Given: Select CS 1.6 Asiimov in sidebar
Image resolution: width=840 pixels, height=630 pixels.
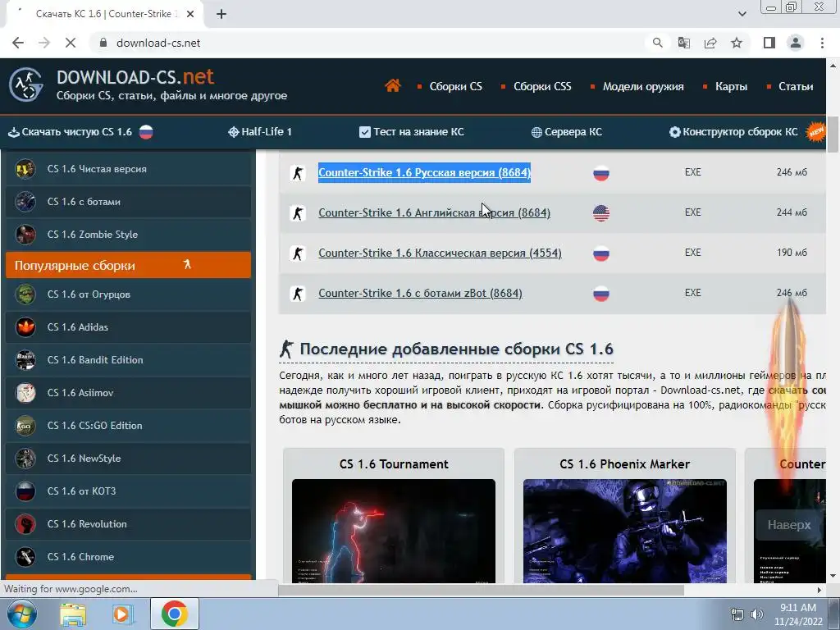Looking at the screenshot, I should pos(128,393).
